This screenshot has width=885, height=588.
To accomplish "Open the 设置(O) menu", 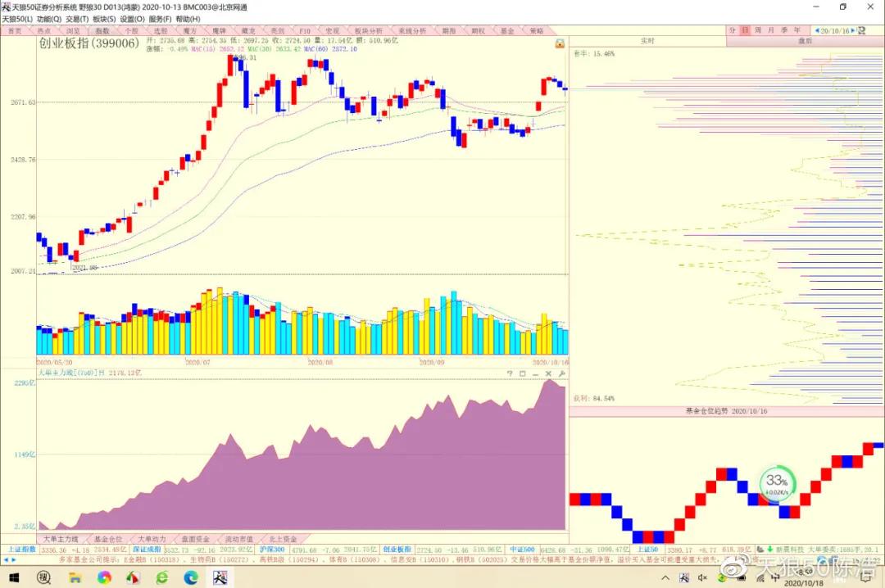I will pos(132,19).
